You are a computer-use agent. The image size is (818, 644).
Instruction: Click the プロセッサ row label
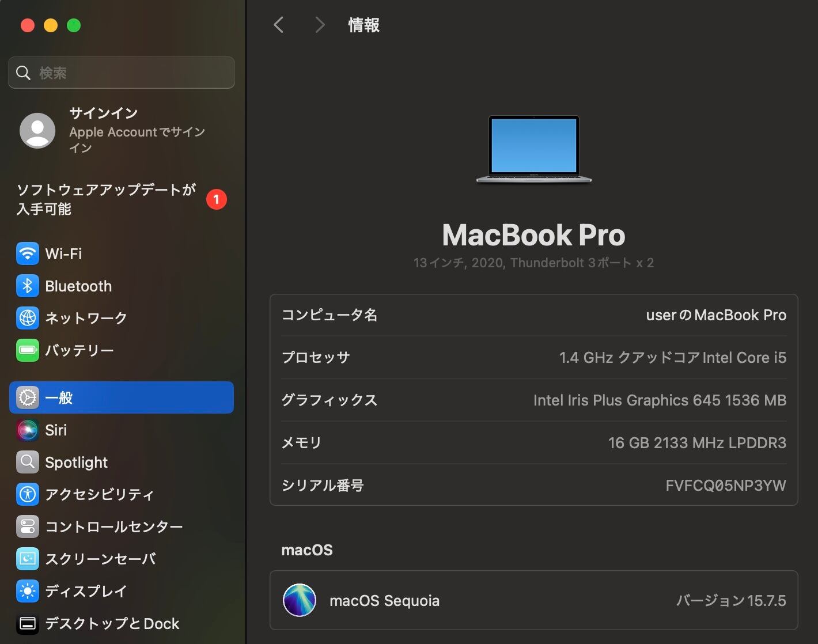(316, 358)
